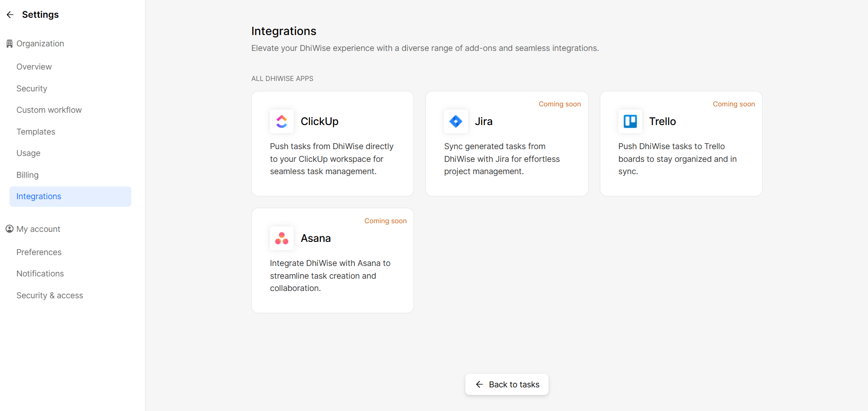Click the Trello card title
868x411 pixels.
pos(663,121)
